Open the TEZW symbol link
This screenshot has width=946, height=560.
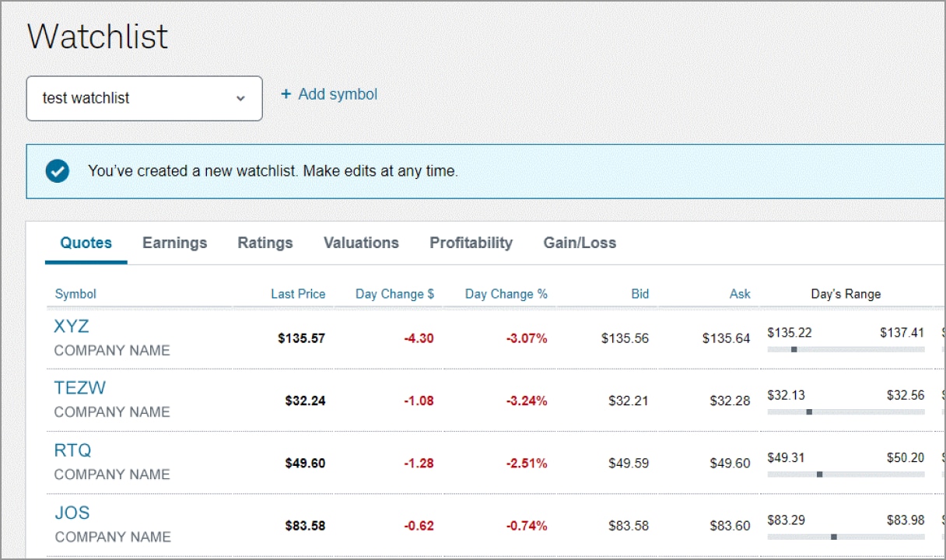(79, 388)
